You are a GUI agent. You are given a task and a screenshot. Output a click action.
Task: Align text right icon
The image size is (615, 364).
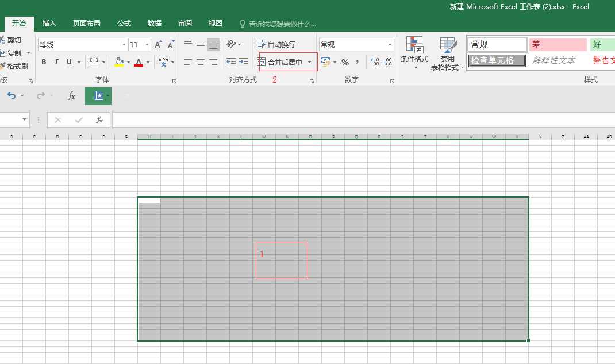tap(213, 62)
